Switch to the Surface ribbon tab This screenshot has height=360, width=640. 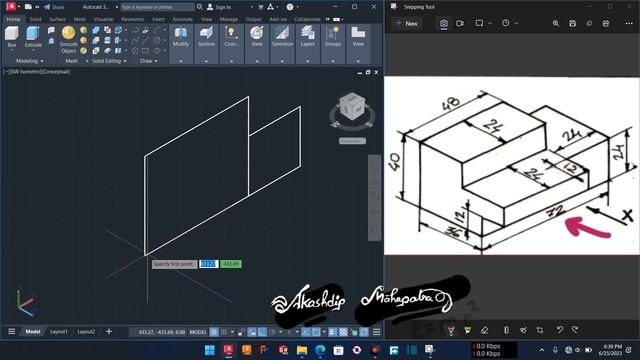click(x=57, y=19)
